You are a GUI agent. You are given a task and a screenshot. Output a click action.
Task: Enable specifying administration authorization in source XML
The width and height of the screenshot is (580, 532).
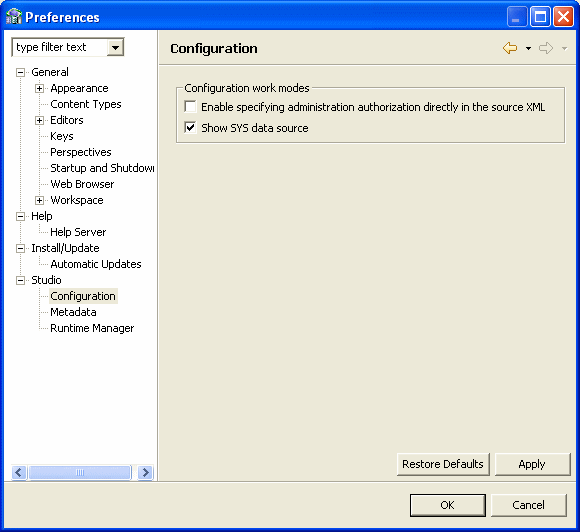[x=190, y=107]
